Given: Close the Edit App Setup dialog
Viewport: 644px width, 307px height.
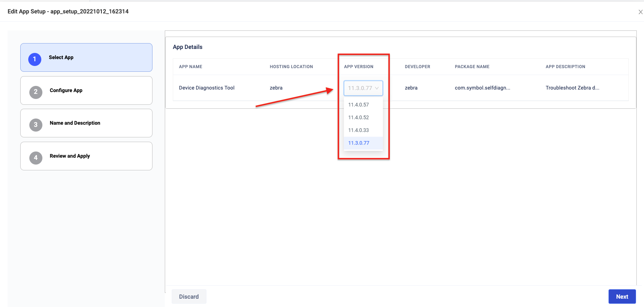Looking at the screenshot, I should tap(640, 12).
